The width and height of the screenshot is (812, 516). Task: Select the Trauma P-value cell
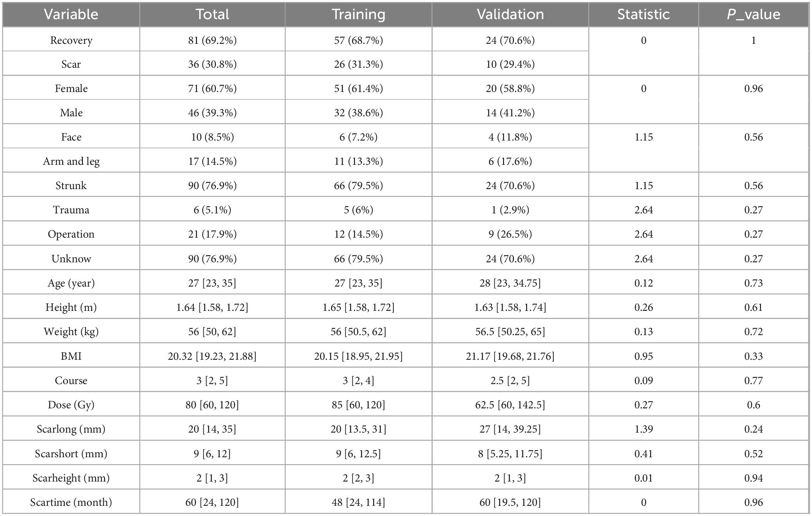click(x=754, y=210)
